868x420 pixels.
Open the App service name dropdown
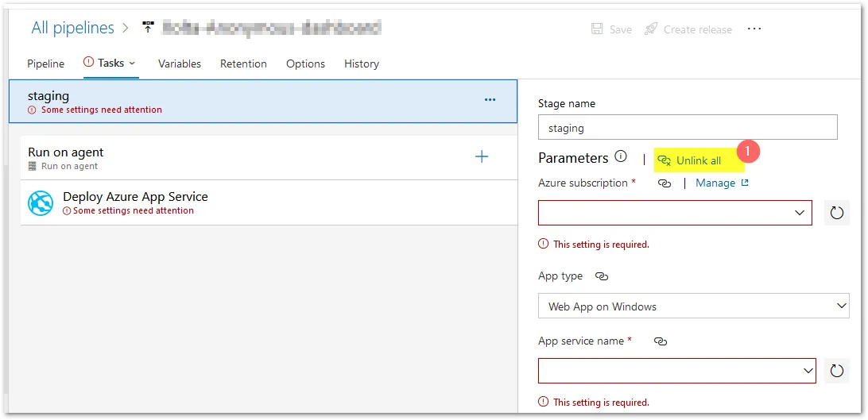677,370
